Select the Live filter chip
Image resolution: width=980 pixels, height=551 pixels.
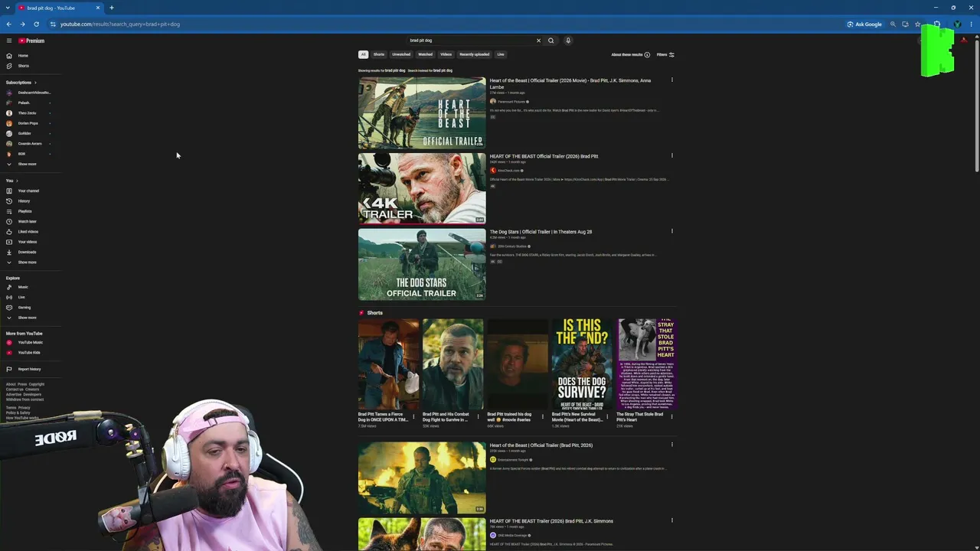tap(501, 54)
